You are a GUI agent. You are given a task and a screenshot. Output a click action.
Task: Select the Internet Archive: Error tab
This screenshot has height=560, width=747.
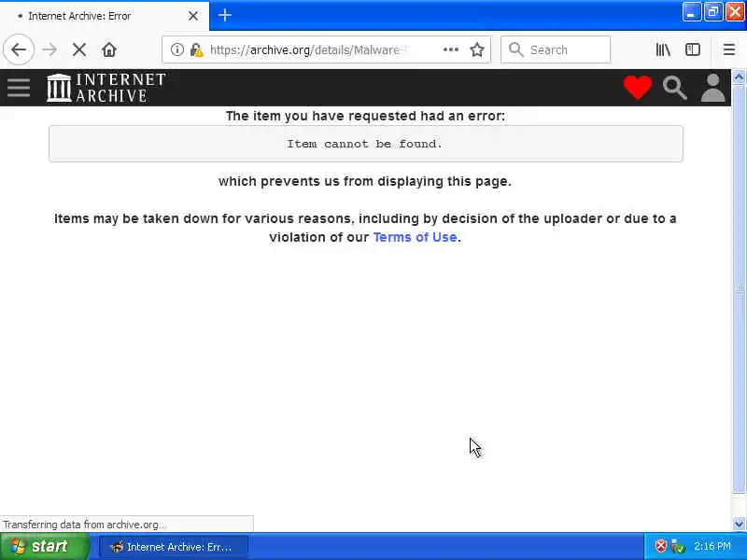(105, 16)
